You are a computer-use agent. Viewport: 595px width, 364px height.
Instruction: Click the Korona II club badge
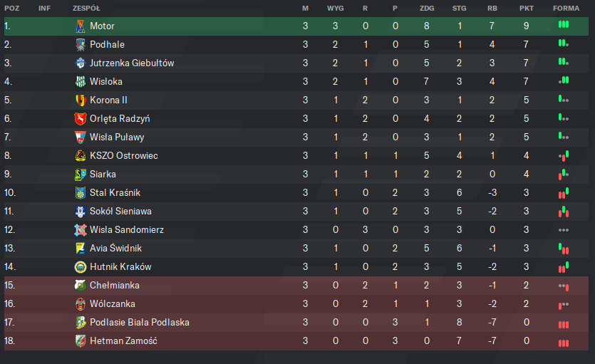point(81,100)
